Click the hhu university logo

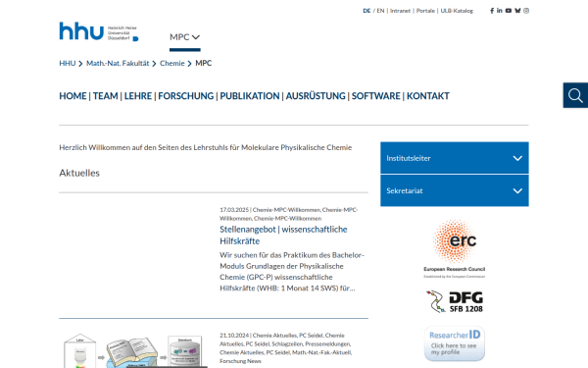pos(99,31)
